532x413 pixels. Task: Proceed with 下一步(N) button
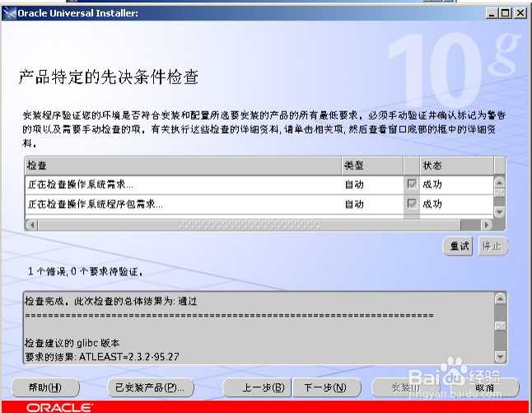327,387
